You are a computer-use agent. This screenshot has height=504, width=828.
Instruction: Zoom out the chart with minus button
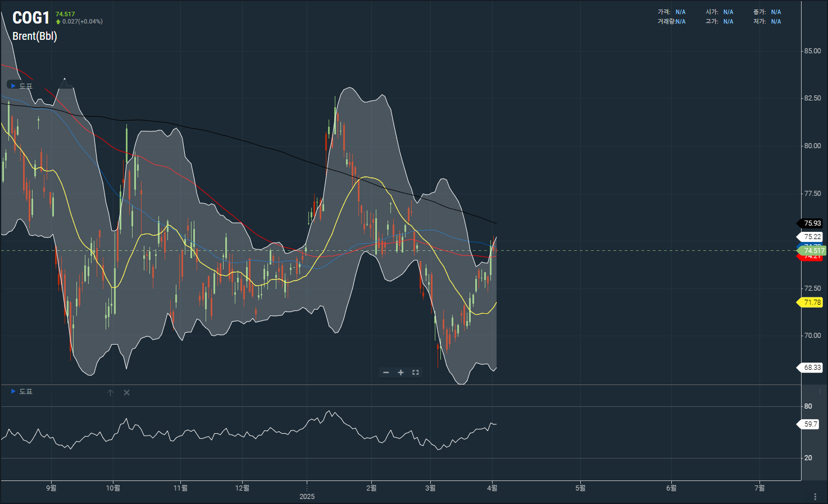(x=386, y=373)
